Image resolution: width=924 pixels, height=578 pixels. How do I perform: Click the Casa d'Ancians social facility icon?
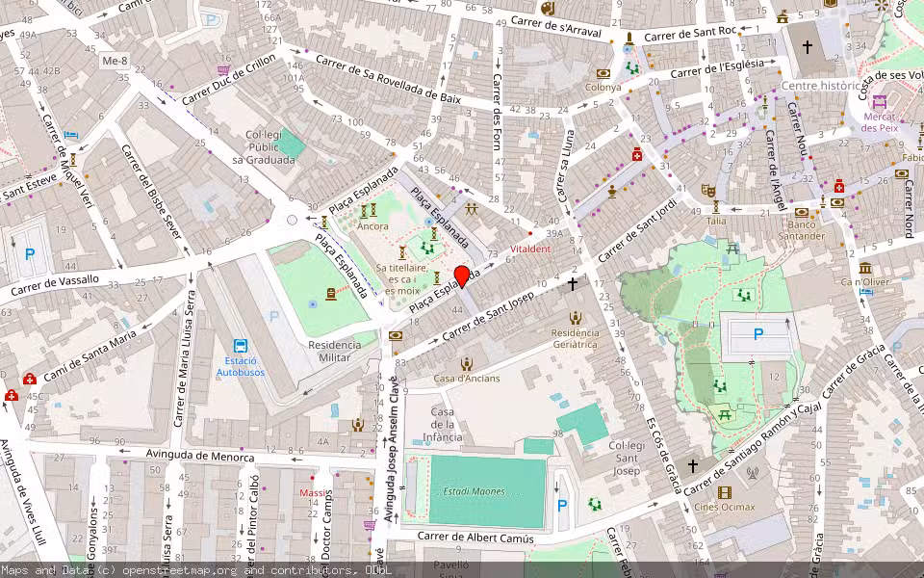coord(467,364)
